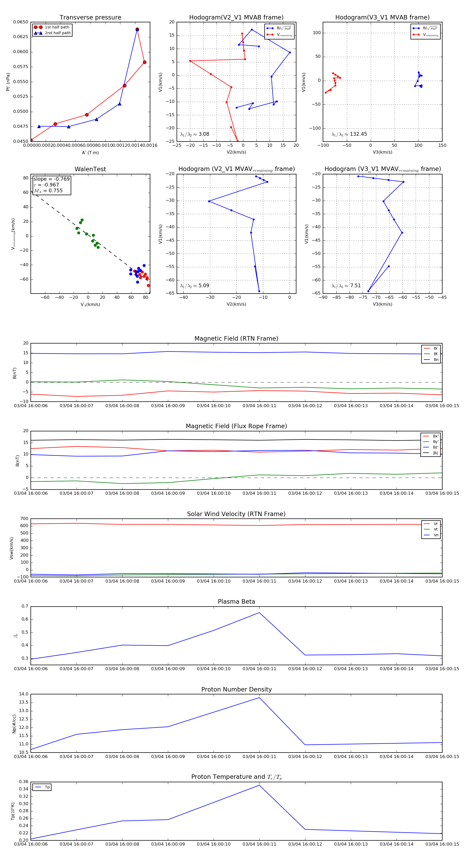The height and width of the screenshot is (868, 473).
Task: Click the 'Magnetic Field (Flux Rope Frame)' title
Action: click(x=236, y=426)
